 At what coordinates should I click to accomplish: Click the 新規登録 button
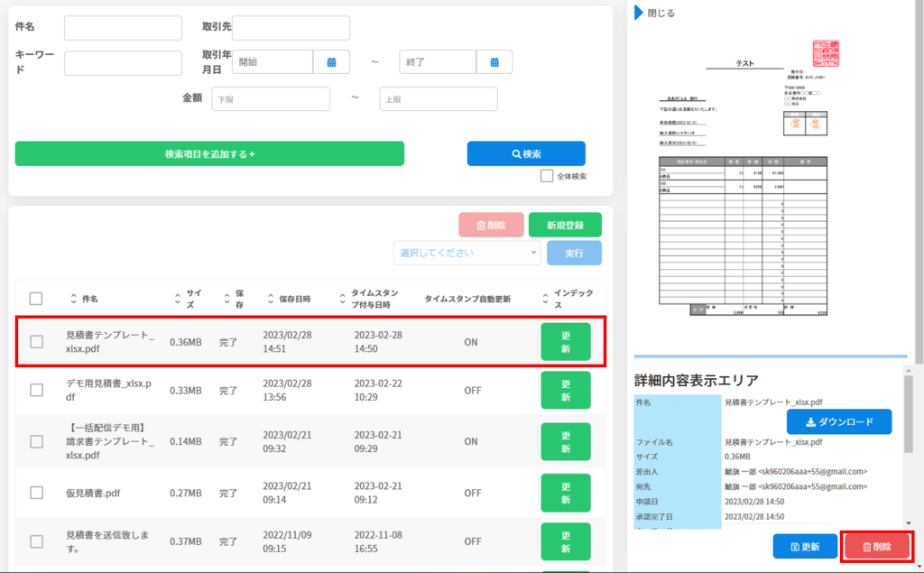(565, 225)
